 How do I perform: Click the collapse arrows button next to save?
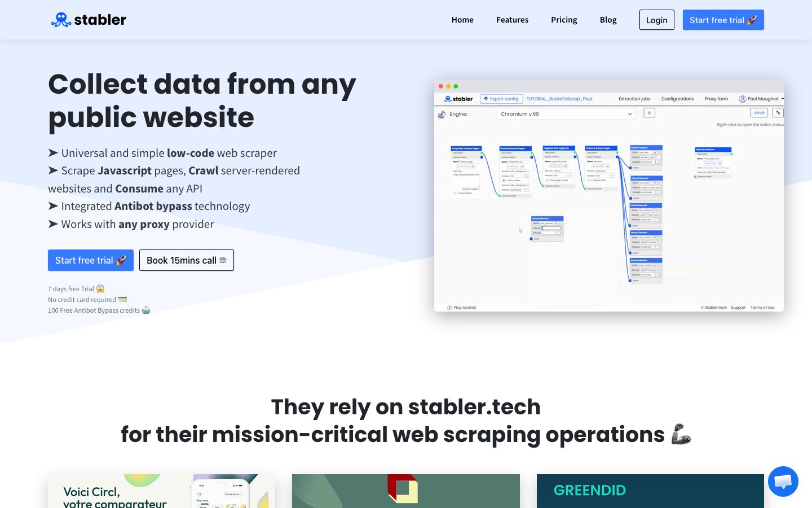pyautogui.click(x=778, y=113)
